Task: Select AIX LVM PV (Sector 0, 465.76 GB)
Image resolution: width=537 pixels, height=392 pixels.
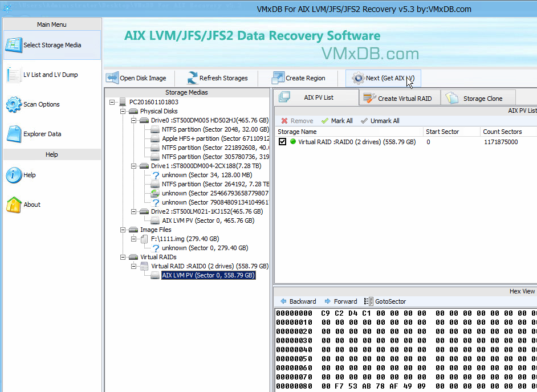Action: tap(208, 221)
